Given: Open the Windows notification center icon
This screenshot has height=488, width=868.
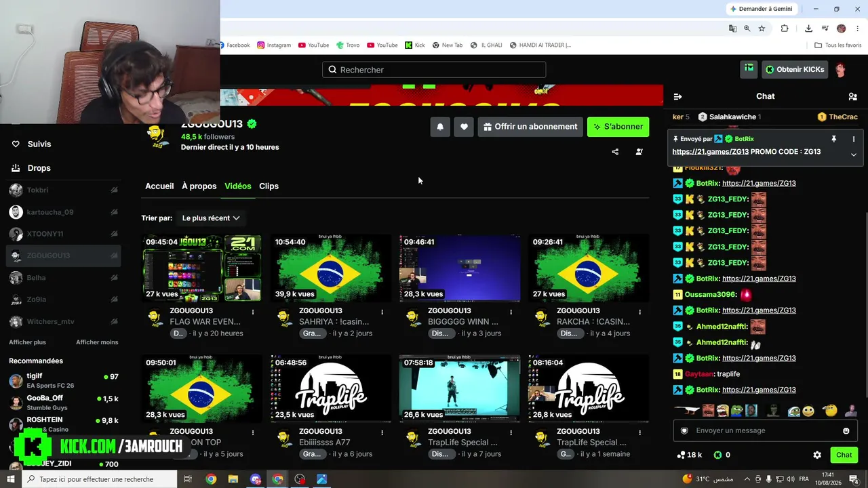Looking at the screenshot, I should (854, 479).
